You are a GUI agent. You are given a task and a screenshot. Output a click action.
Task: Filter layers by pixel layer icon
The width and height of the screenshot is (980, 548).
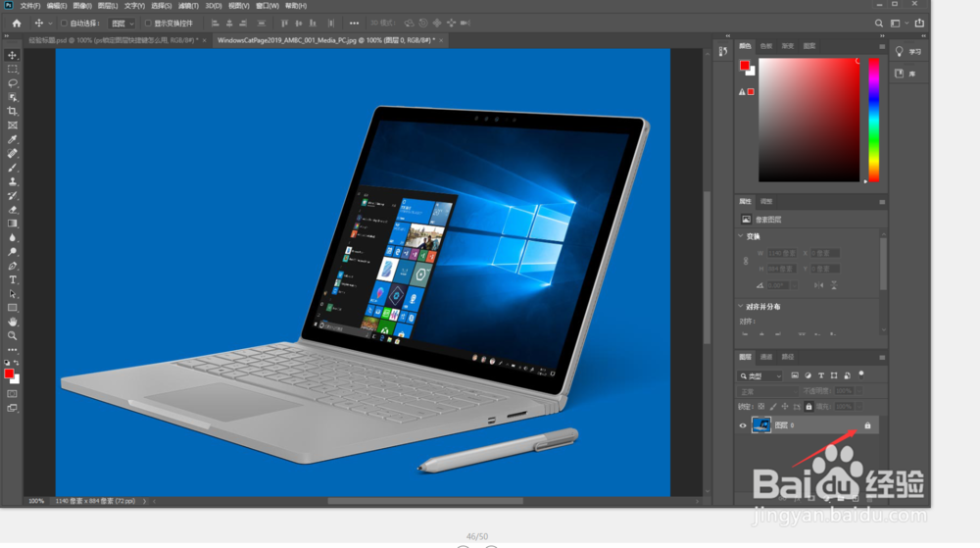point(795,375)
